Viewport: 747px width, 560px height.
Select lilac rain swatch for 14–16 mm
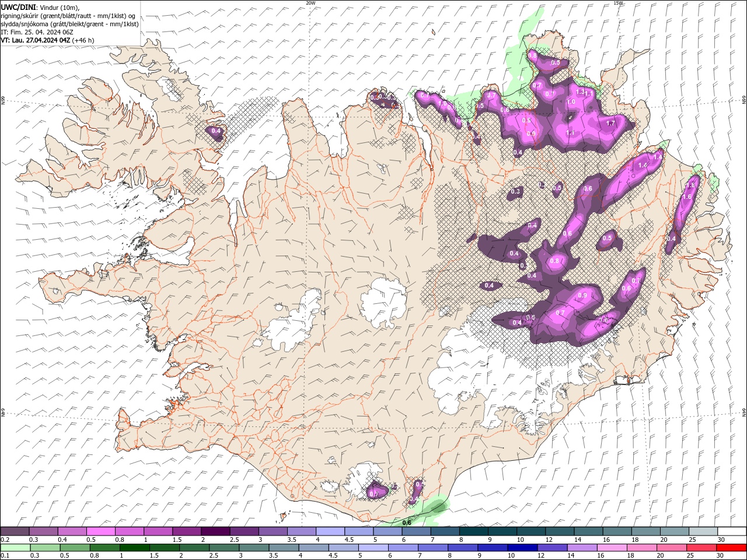[582, 548]
